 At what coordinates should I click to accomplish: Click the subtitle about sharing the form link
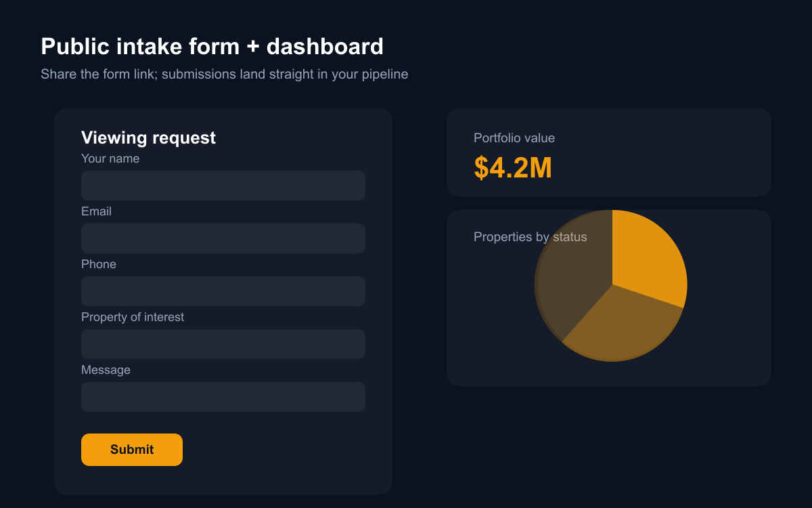pyautogui.click(x=225, y=74)
